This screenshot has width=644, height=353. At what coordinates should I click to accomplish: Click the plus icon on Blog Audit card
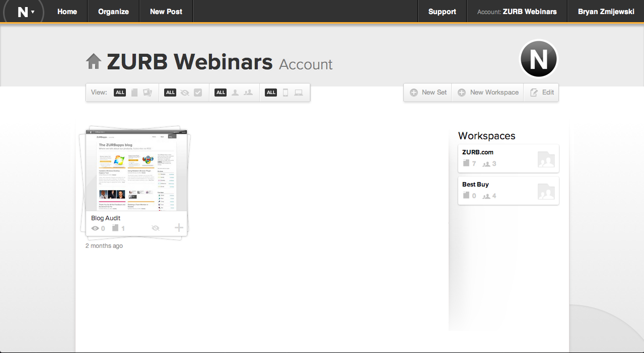pyautogui.click(x=179, y=228)
